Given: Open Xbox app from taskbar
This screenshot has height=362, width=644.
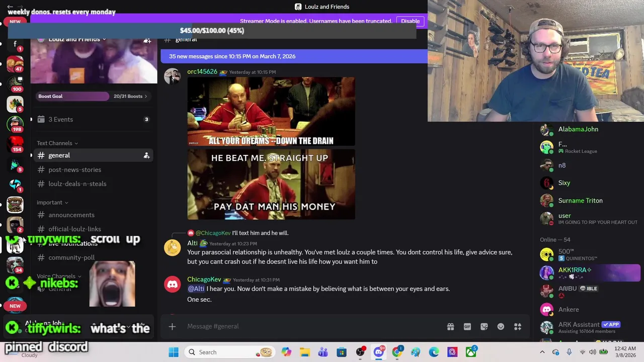Looking at the screenshot, I should click(471, 352).
